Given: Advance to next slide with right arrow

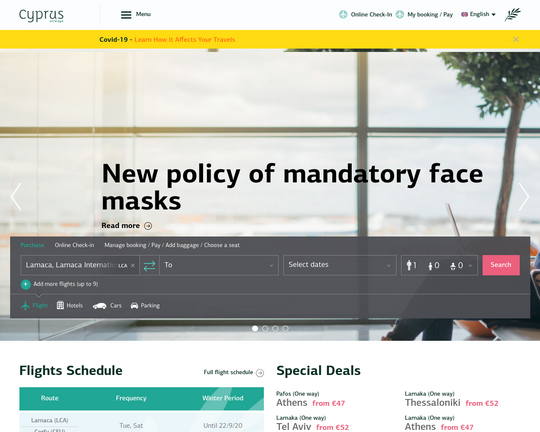Looking at the screenshot, I should click(524, 197).
